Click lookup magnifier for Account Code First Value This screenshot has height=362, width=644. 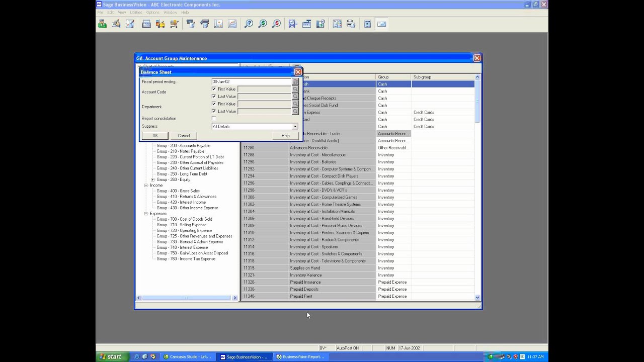coord(295,89)
